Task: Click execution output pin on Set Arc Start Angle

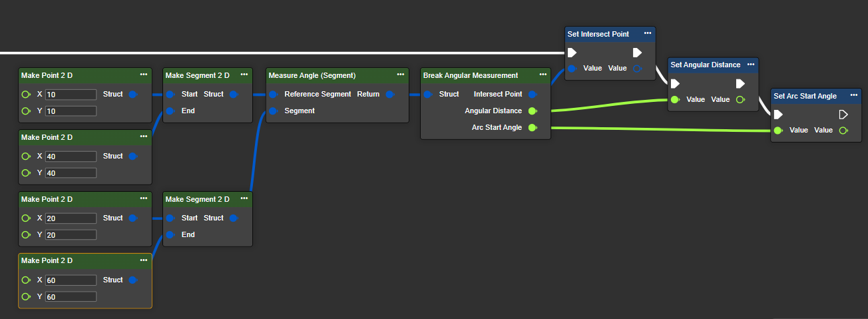Action: [843, 115]
